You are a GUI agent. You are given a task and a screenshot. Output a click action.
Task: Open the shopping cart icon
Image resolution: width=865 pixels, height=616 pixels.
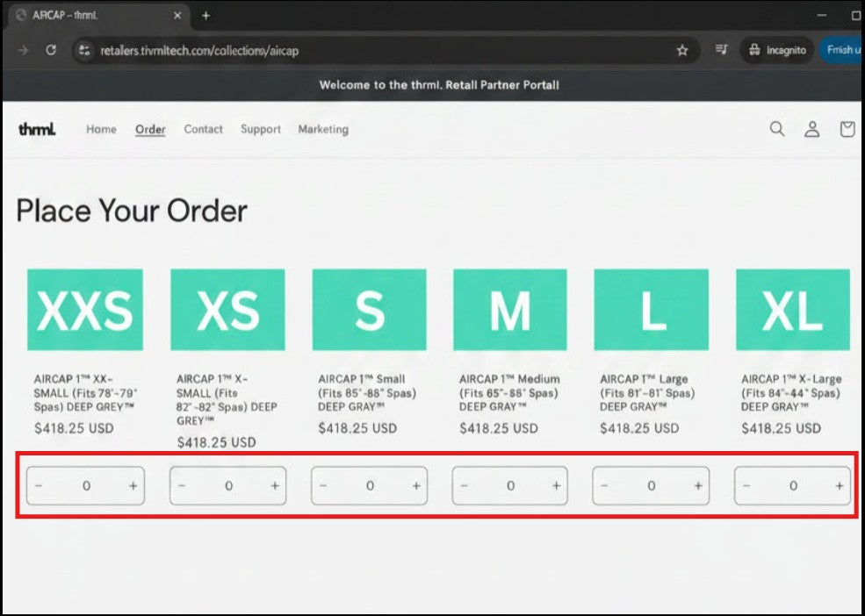click(x=847, y=129)
